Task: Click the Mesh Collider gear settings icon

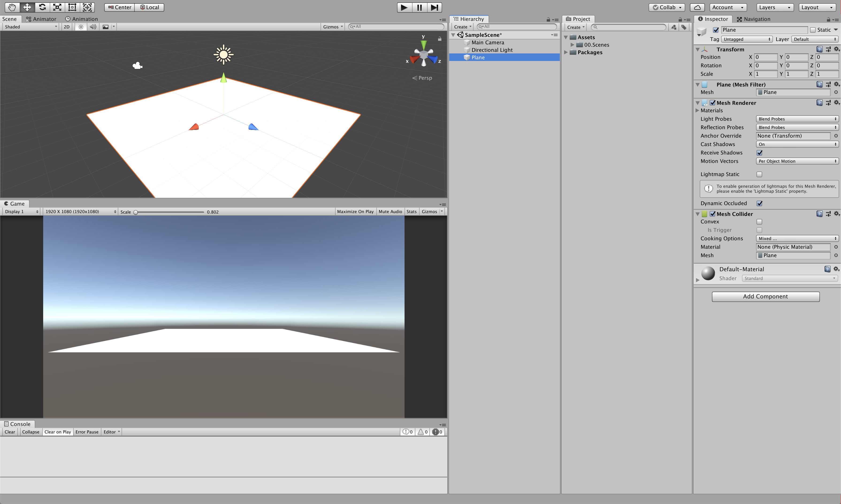Action: [x=836, y=214]
